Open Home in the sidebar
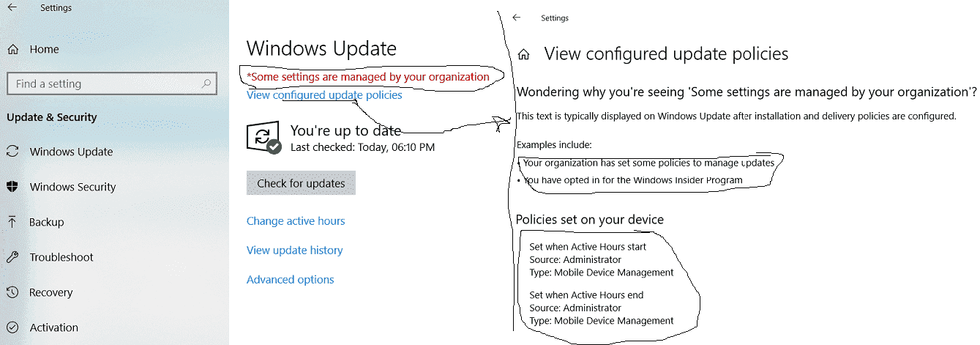This screenshot has width=980, height=345. coord(44,49)
